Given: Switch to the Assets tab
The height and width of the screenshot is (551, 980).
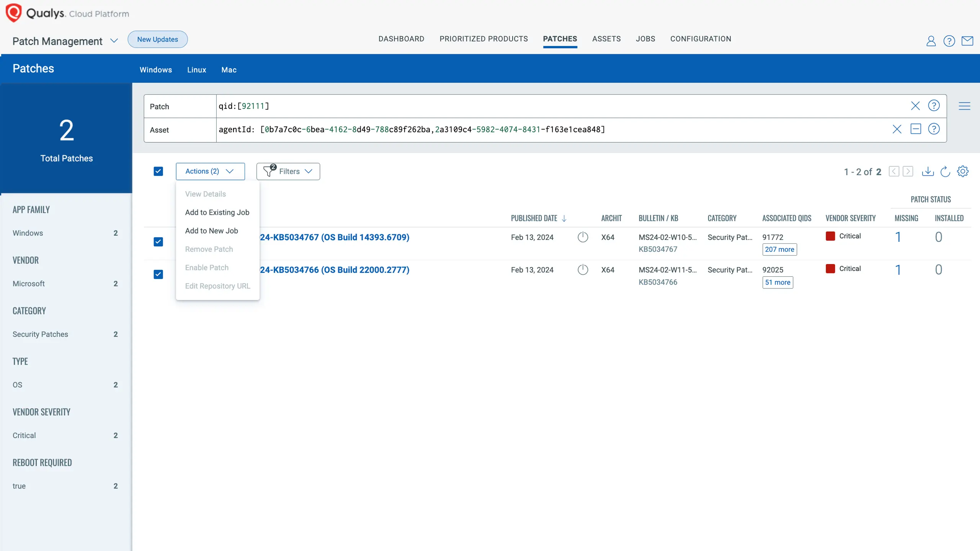Looking at the screenshot, I should pos(606,39).
